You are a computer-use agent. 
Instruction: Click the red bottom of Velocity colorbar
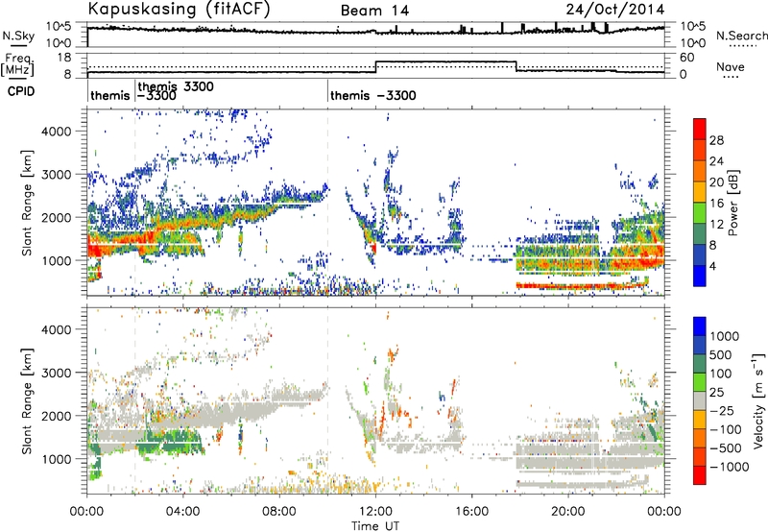click(700, 475)
